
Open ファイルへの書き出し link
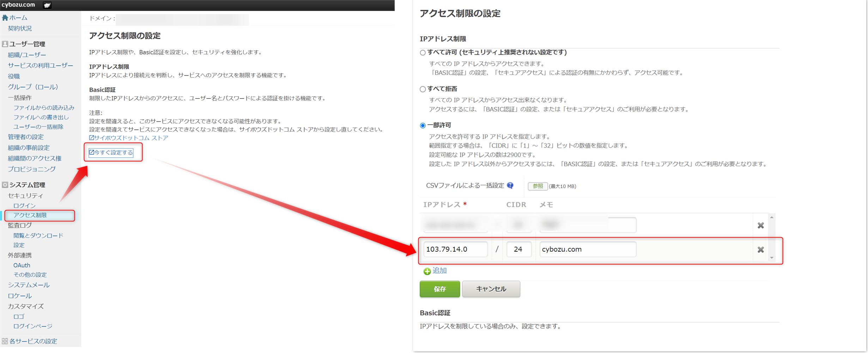41,117
